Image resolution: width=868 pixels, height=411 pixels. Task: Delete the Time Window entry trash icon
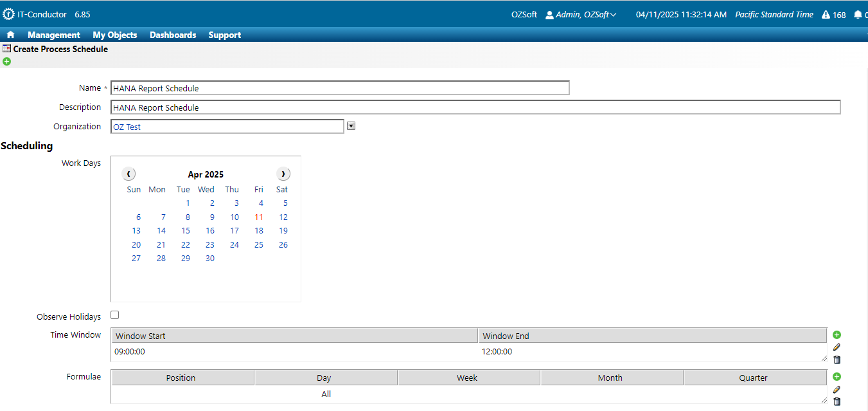[837, 360]
